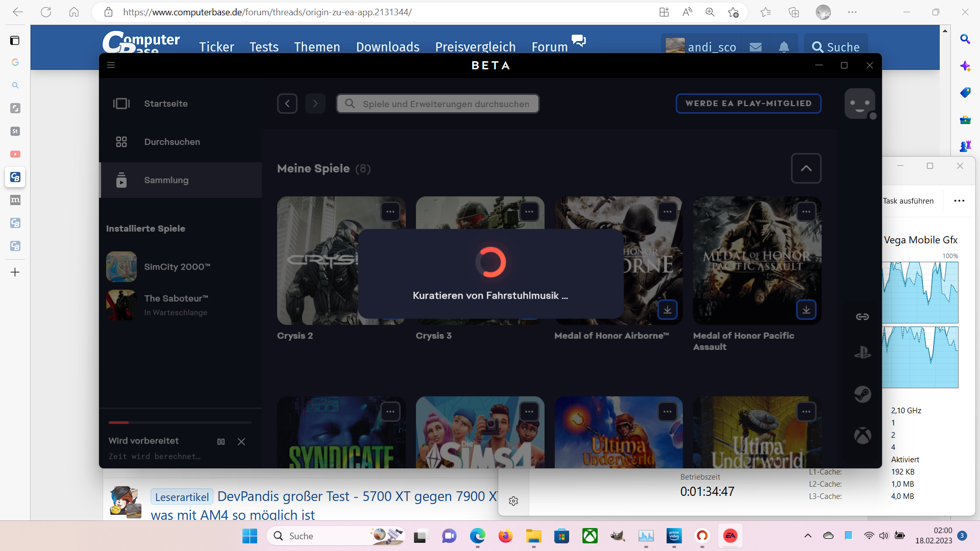Viewport: 980px width, 551px height.
Task: Click the download progress bar
Action: click(x=180, y=422)
